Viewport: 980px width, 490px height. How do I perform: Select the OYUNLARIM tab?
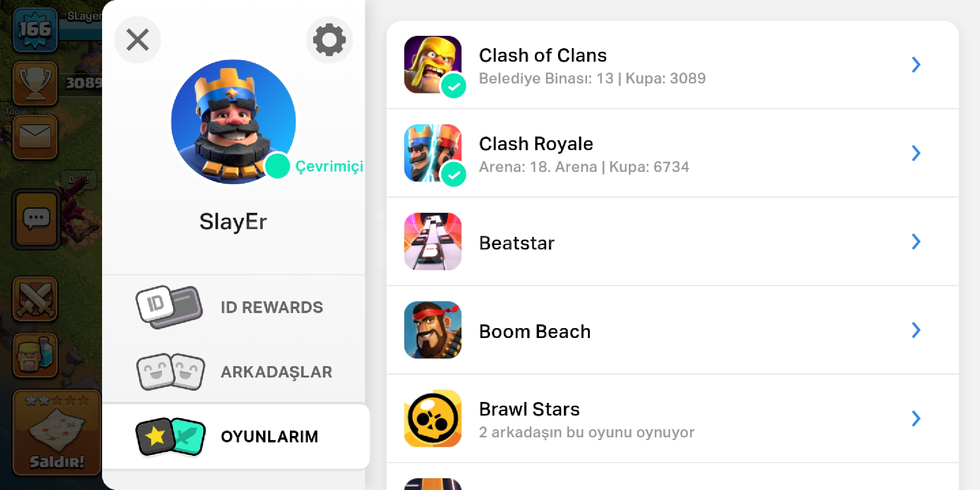pos(236,436)
